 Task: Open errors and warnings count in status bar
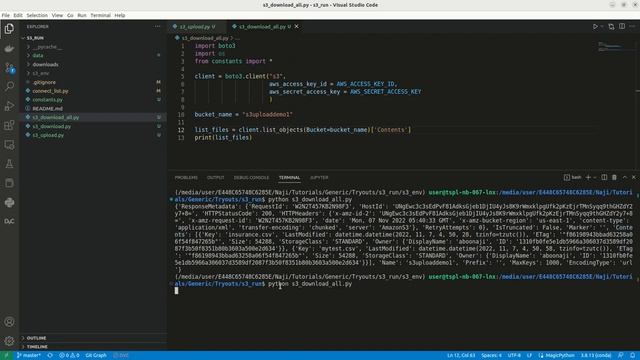pos(69,355)
